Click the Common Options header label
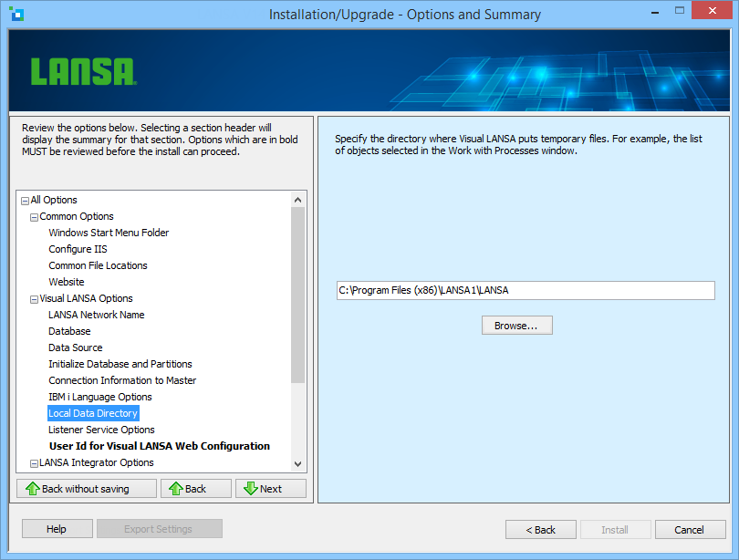 click(77, 216)
